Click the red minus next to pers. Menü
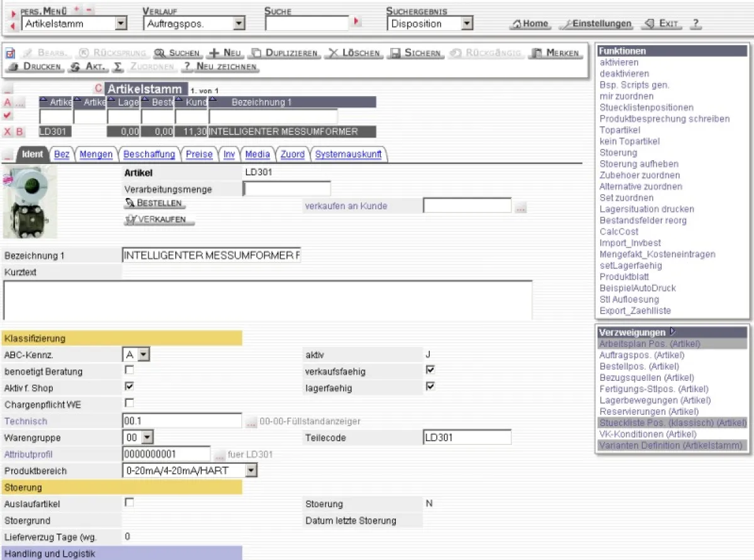The image size is (754, 560). pos(89,9)
